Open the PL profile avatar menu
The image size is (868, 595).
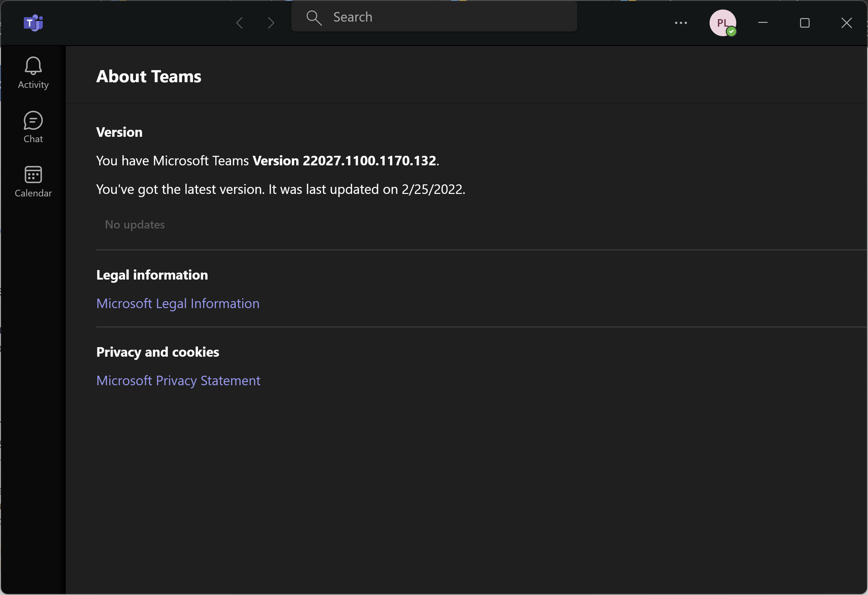coord(723,23)
